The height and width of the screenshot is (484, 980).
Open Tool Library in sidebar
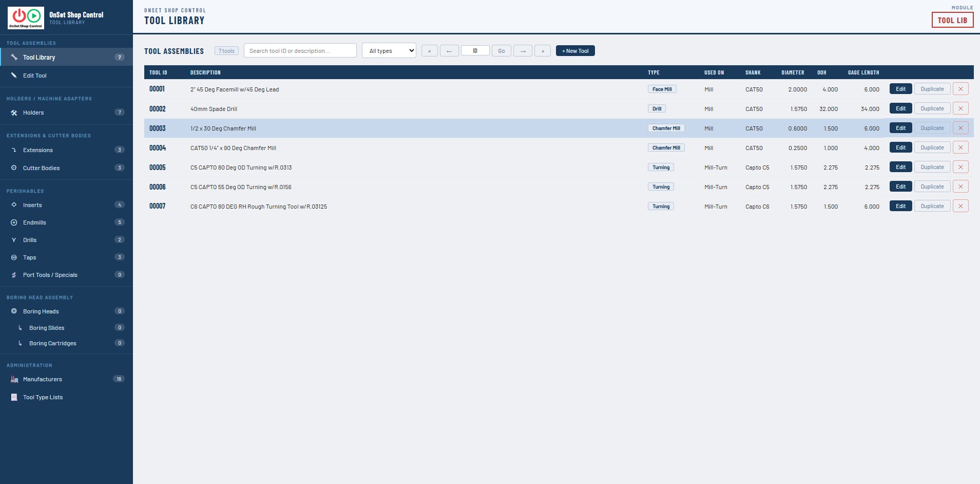pyautogui.click(x=66, y=57)
